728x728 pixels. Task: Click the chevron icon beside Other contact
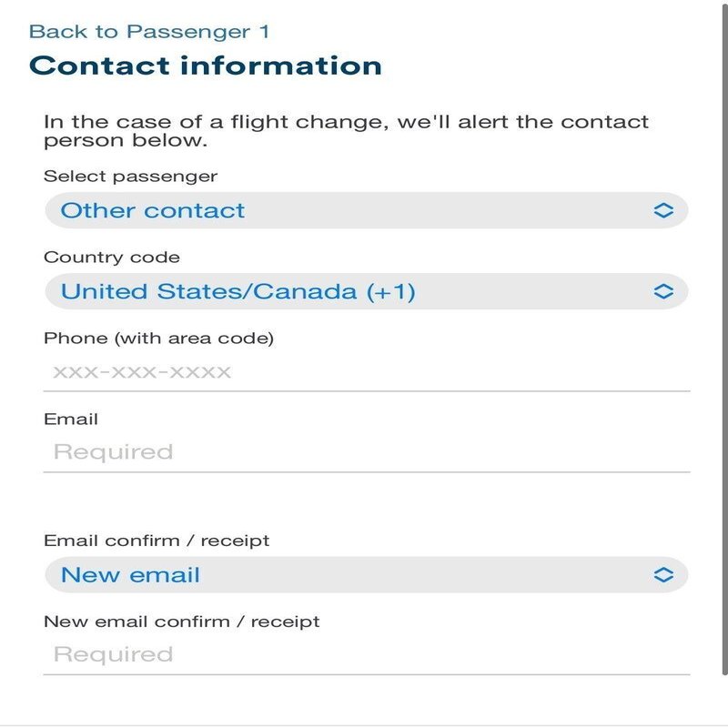click(663, 210)
